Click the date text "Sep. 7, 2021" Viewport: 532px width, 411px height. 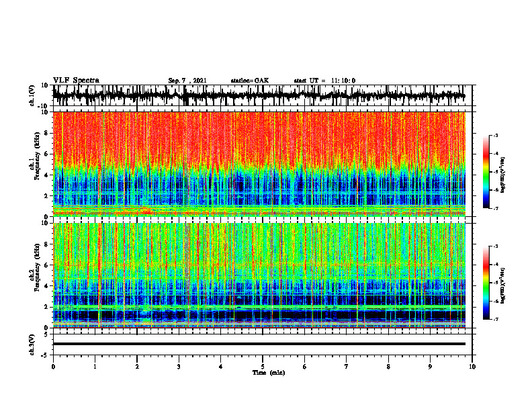click(187, 81)
